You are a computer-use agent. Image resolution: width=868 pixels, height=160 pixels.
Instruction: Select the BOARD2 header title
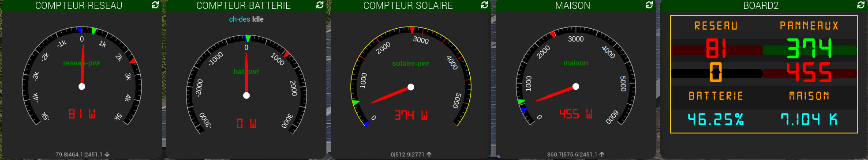(761, 5)
